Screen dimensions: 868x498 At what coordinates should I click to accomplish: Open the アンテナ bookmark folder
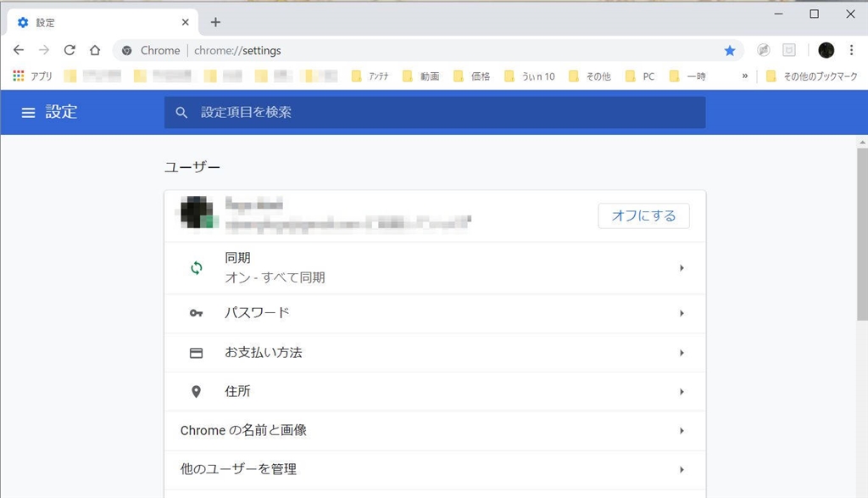pos(370,76)
